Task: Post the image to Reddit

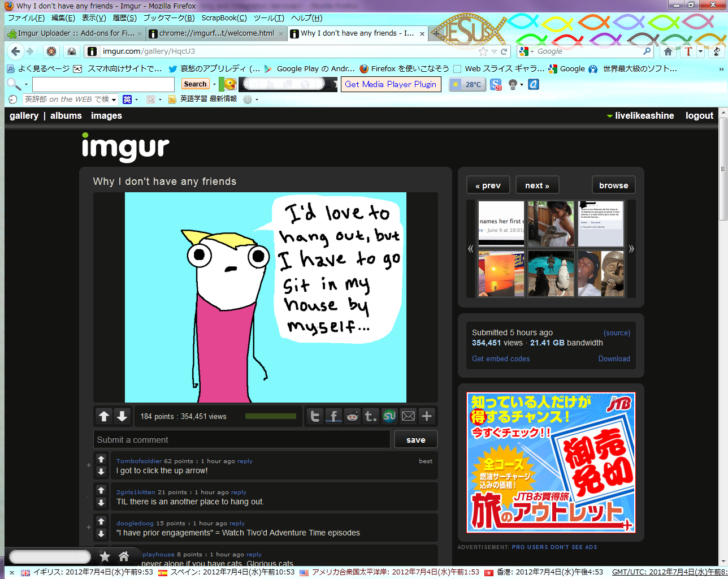Action: 352,416
